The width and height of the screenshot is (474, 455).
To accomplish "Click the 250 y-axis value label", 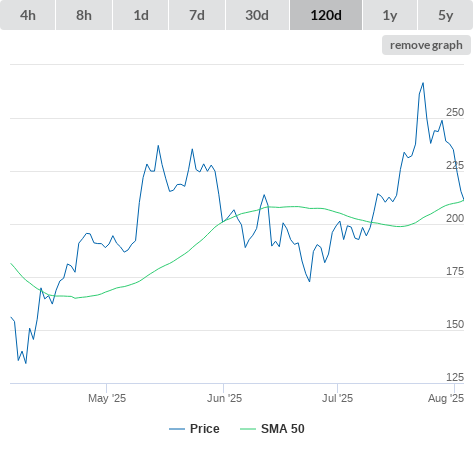I will [455, 112].
